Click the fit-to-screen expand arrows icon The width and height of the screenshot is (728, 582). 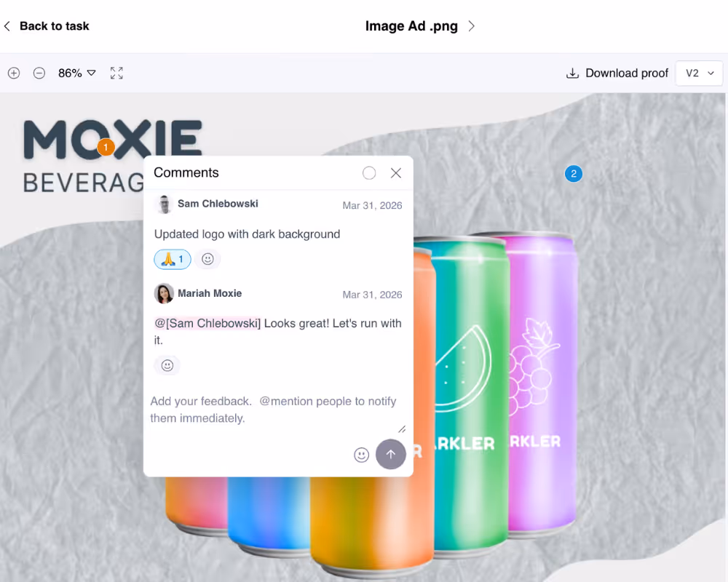(116, 73)
